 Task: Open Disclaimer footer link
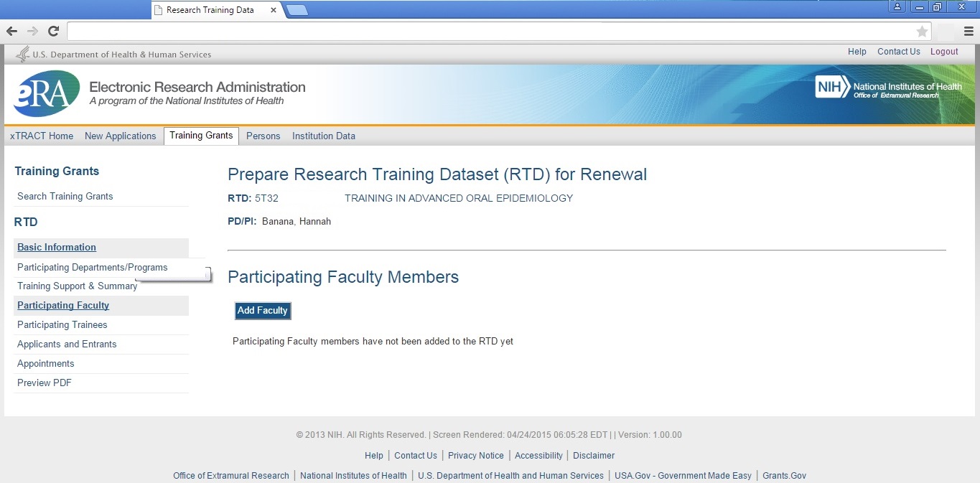tap(594, 456)
